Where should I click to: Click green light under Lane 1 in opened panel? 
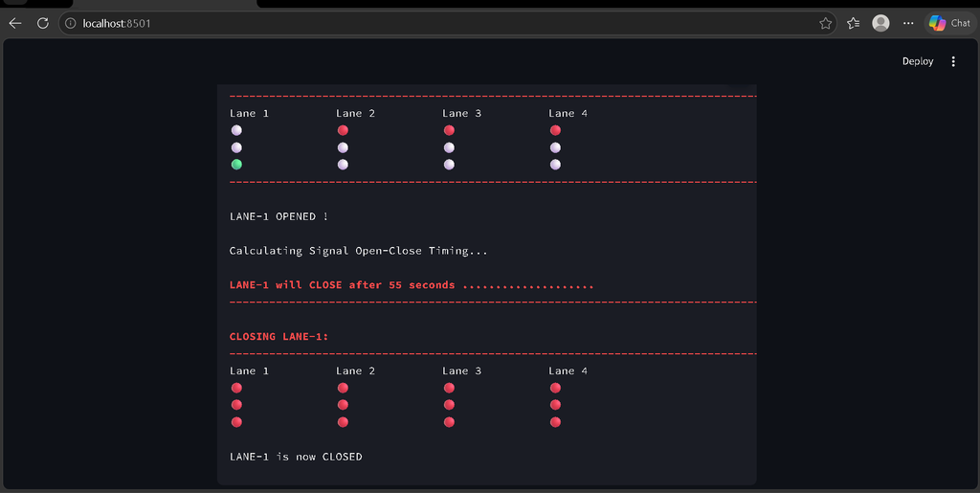pos(236,165)
